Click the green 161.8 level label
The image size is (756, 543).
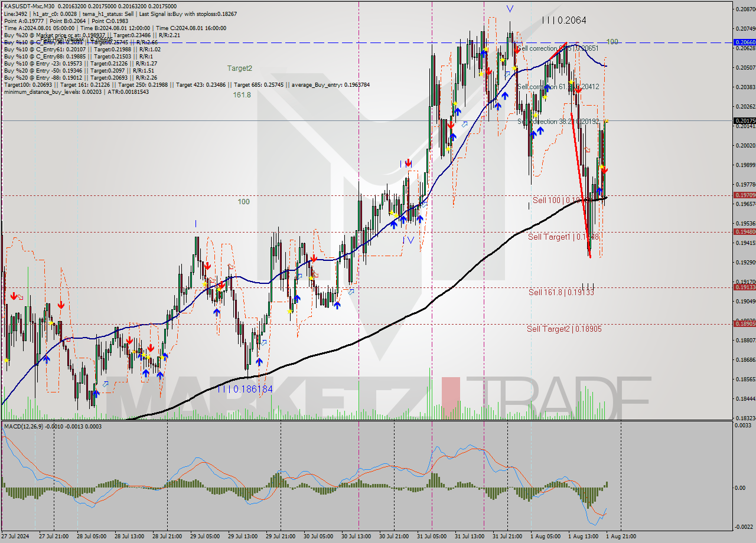click(x=242, y=94)
